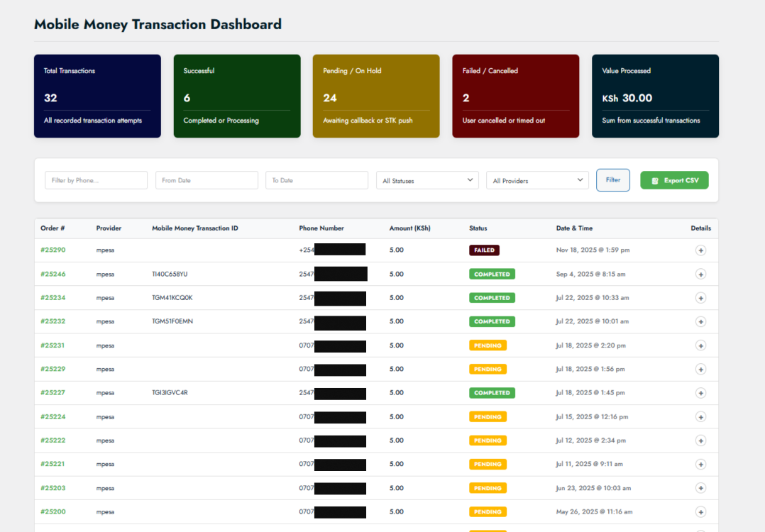Viewport: 765px width, 532px height.
Task: Select the From Date field
Action: [207, 180]
